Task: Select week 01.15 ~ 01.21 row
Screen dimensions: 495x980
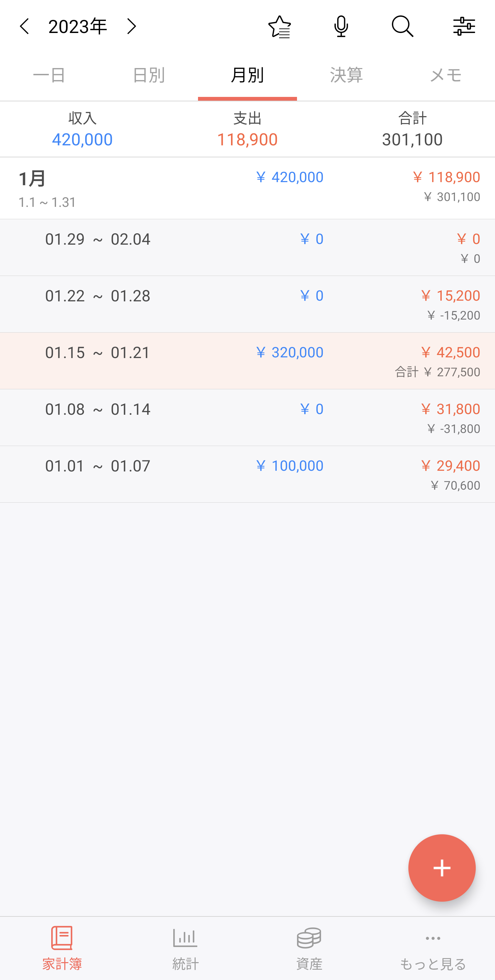Action: pyautogui.click(x=247, y=361)
